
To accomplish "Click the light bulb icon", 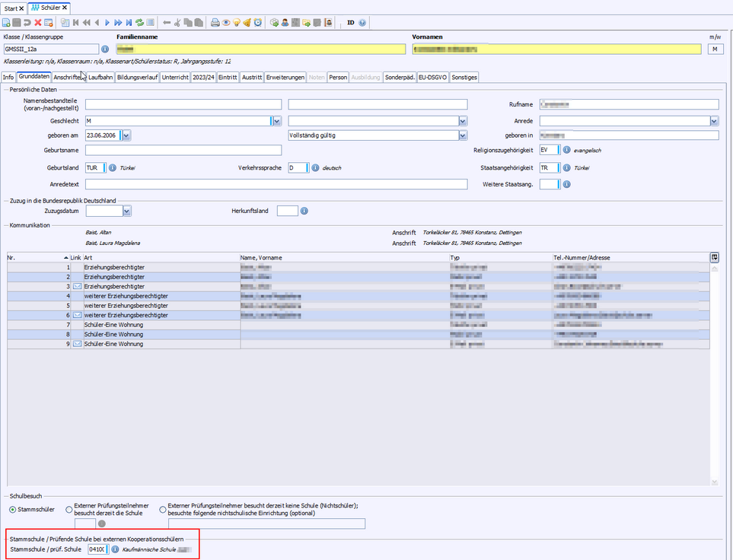I will pyautogui.click(x=237, y=22).
